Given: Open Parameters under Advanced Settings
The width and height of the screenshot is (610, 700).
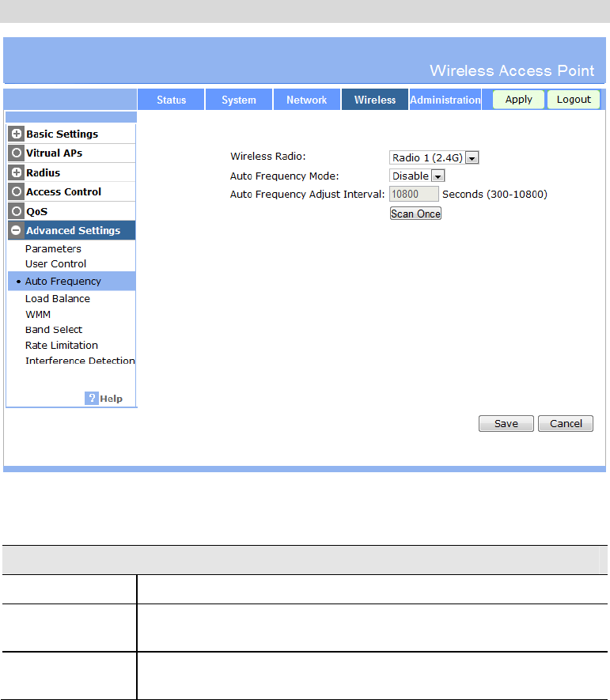Looking at the screenshot, I should tap(53, 248).
